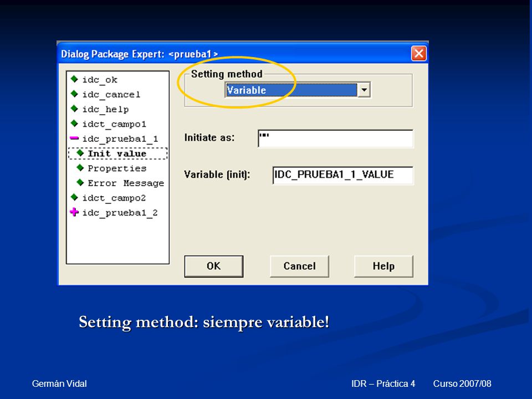The height and width of the screenshot is (399, 532).
Task: Click the green diamond icon beside idc_cancel
Action: [x=74, y=94]
